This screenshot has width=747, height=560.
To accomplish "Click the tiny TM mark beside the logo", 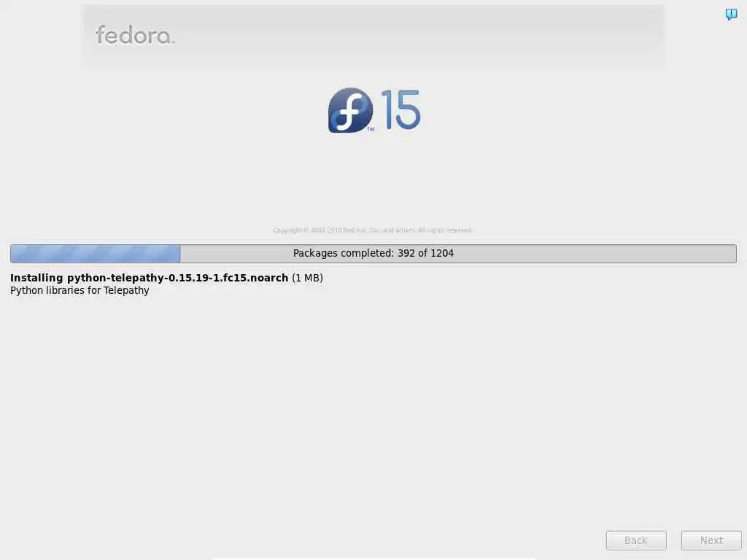I will click(x=370, y=129).
